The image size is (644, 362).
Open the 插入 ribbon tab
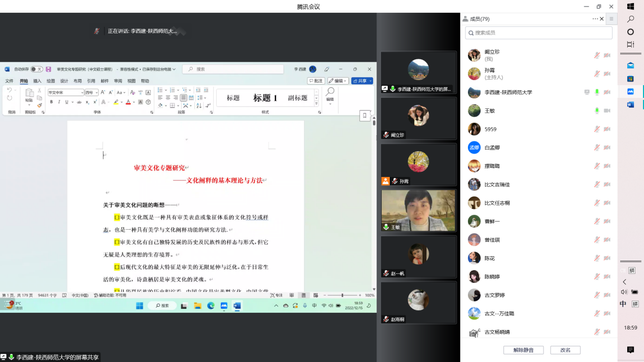click(37, 81)
